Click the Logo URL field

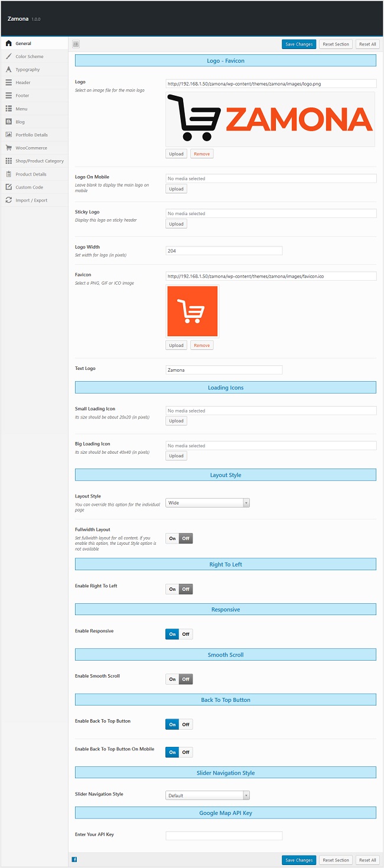coord(271,84)
